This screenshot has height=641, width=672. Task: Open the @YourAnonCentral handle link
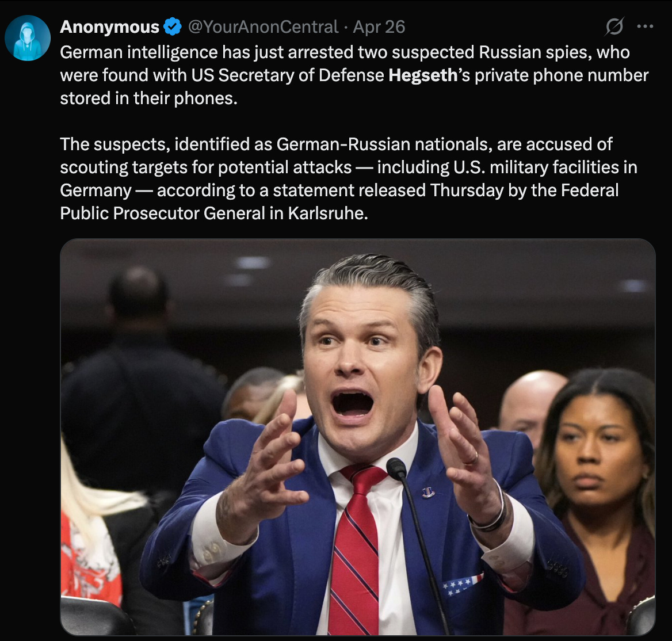[263, 27]
